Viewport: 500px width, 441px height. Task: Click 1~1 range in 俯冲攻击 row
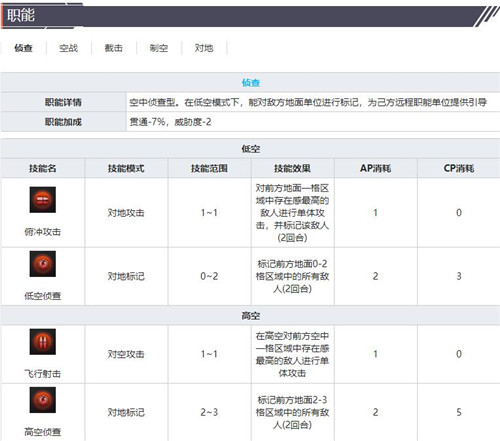(x=209, y=213)
